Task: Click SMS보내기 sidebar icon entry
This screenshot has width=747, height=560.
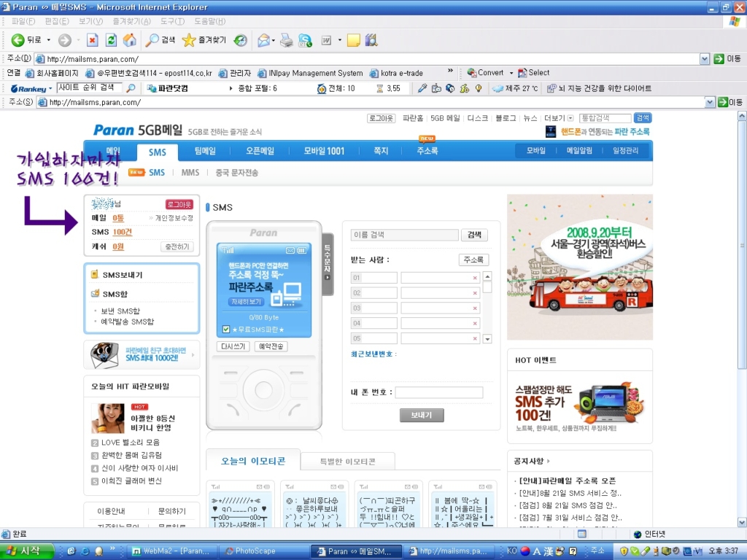Action: pos(117,275)
